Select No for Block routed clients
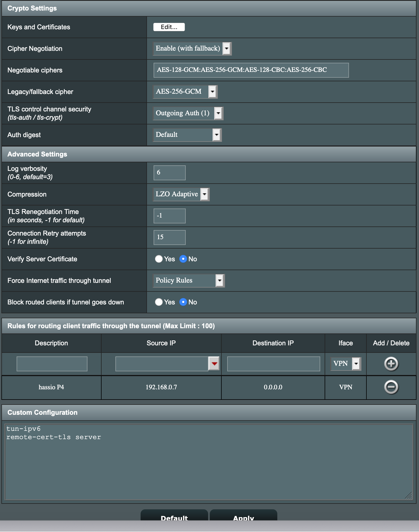Viewport: 419px width, 532px height. [x=183, y=302]
